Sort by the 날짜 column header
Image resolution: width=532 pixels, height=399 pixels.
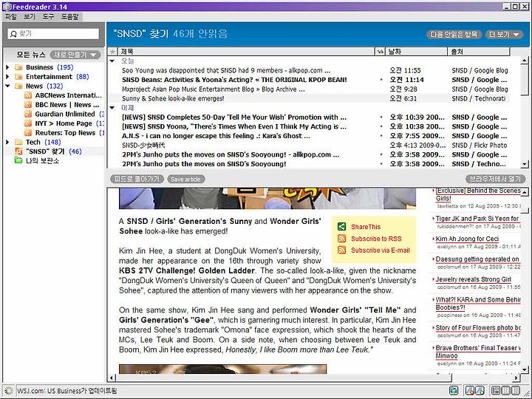(416, 52)
